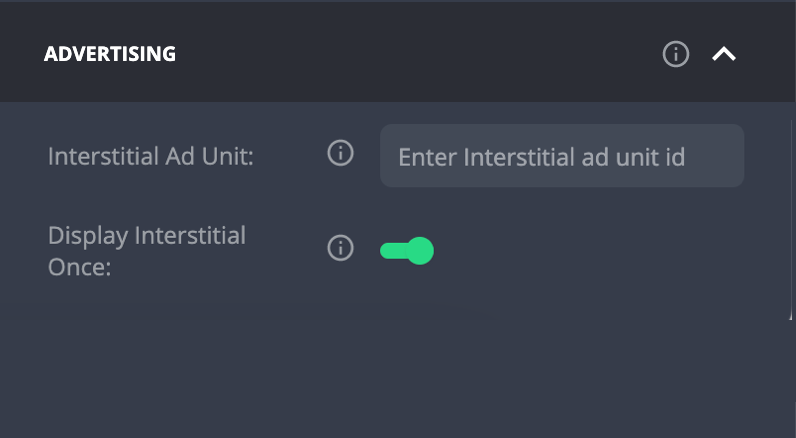796x438 pixels.
Task: Click the up-chevron icon beside the header info icon
Action: click(x=724, y=54)
